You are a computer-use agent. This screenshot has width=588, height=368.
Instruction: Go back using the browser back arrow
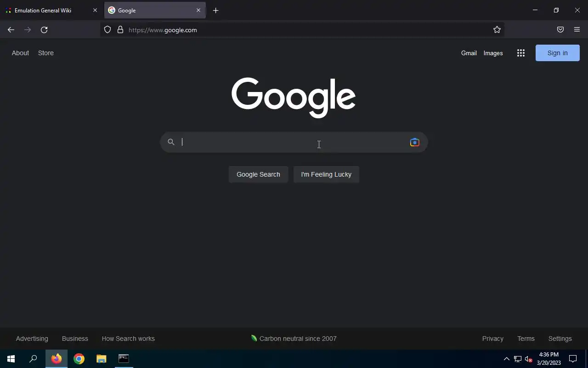tap(11, 30)
